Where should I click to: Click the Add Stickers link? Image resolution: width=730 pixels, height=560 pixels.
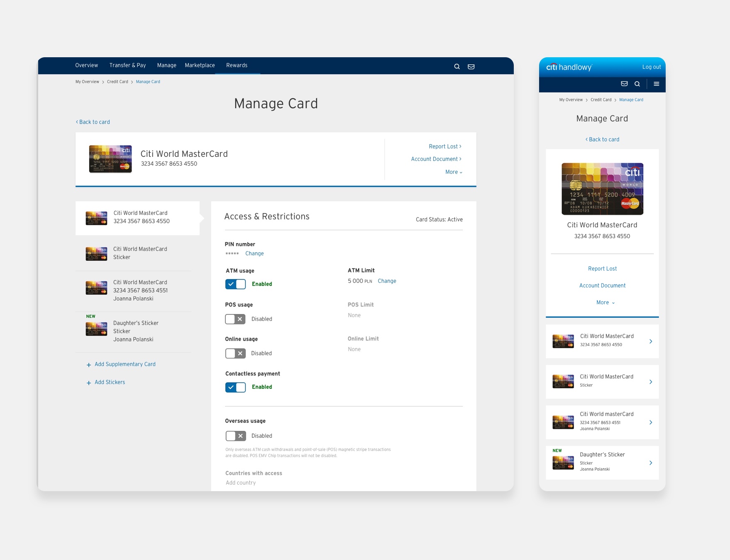[x=110, y=382]
